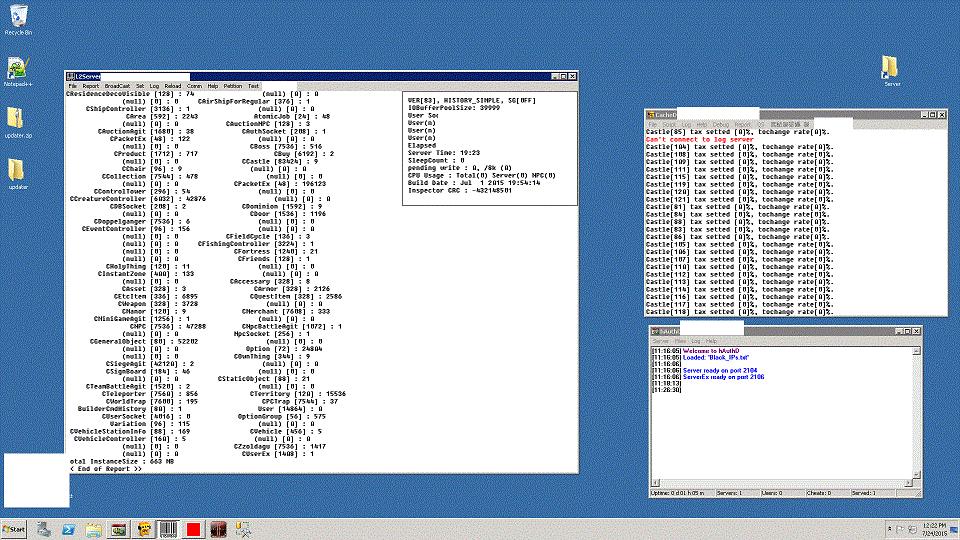
Task: Click the "Server Time: 19:23" line
Action: tap(444, 153)
